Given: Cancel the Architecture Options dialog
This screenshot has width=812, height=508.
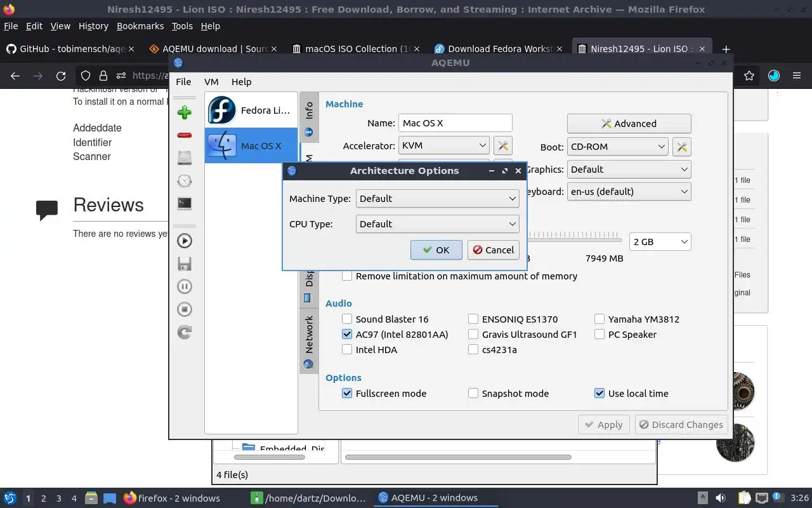Looking at the screenshot, I should [x=493, y=250].
